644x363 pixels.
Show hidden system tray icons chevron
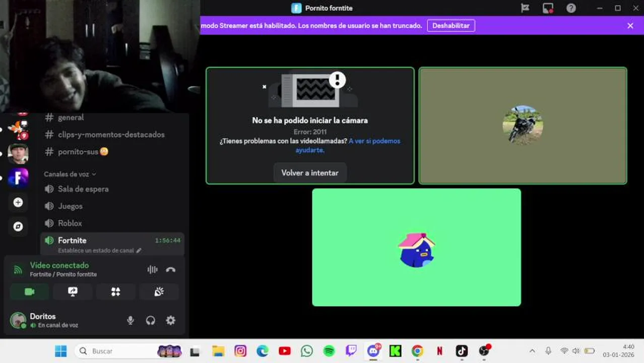(x=532, y=351)
